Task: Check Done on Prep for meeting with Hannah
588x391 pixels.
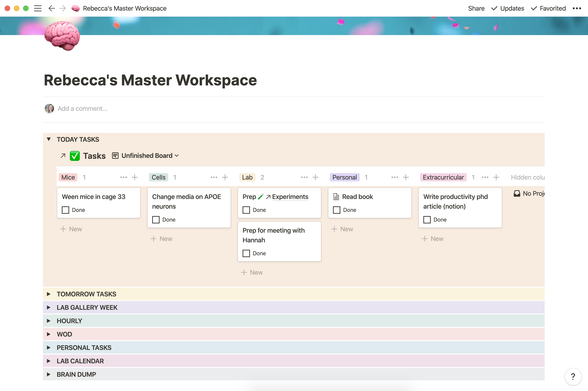Action: click(246, 253)
